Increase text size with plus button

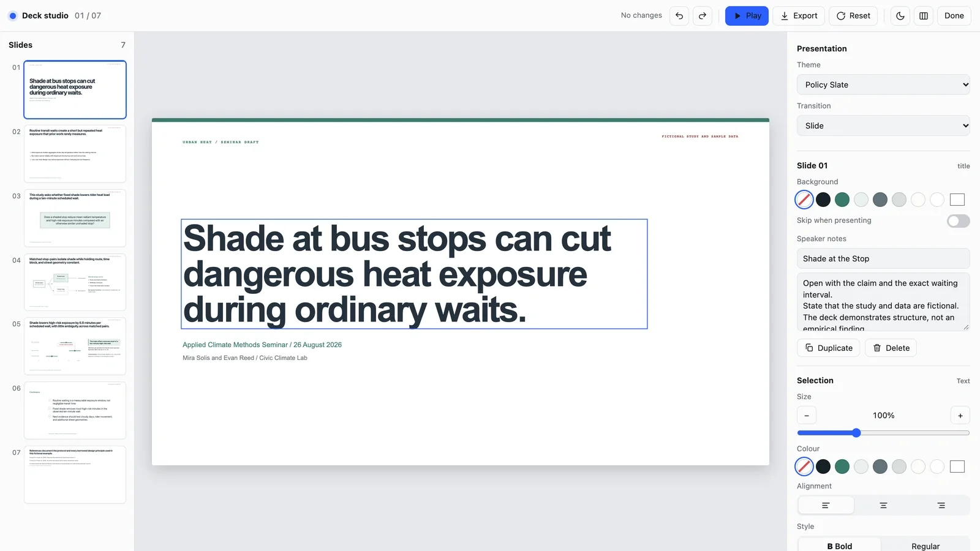pos(960,416)
